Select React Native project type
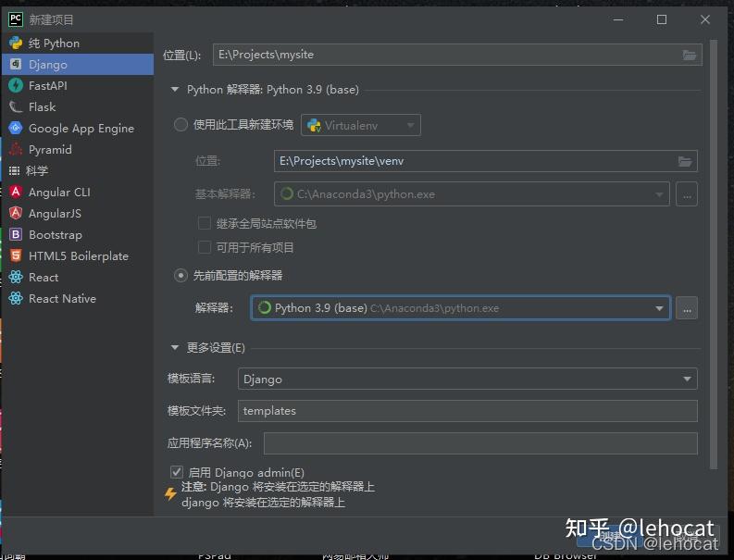The image size is (734, 560). tap(78, 298)
